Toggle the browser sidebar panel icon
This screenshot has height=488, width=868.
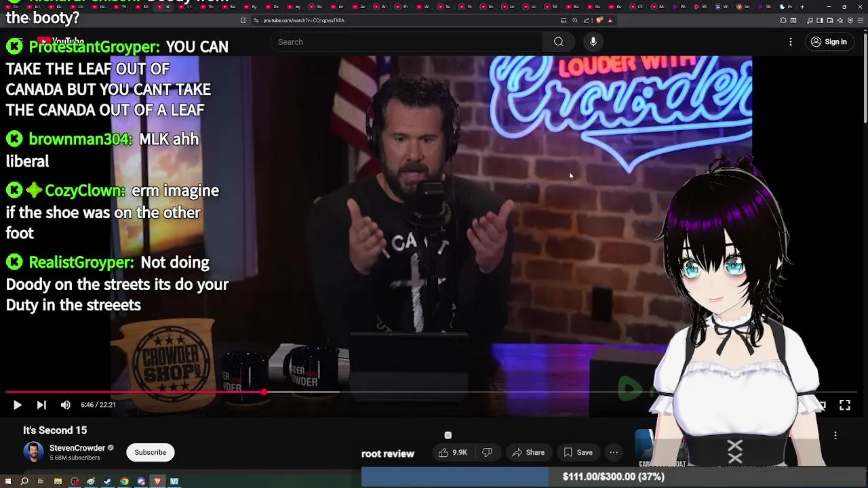click(x=820, y=20)
